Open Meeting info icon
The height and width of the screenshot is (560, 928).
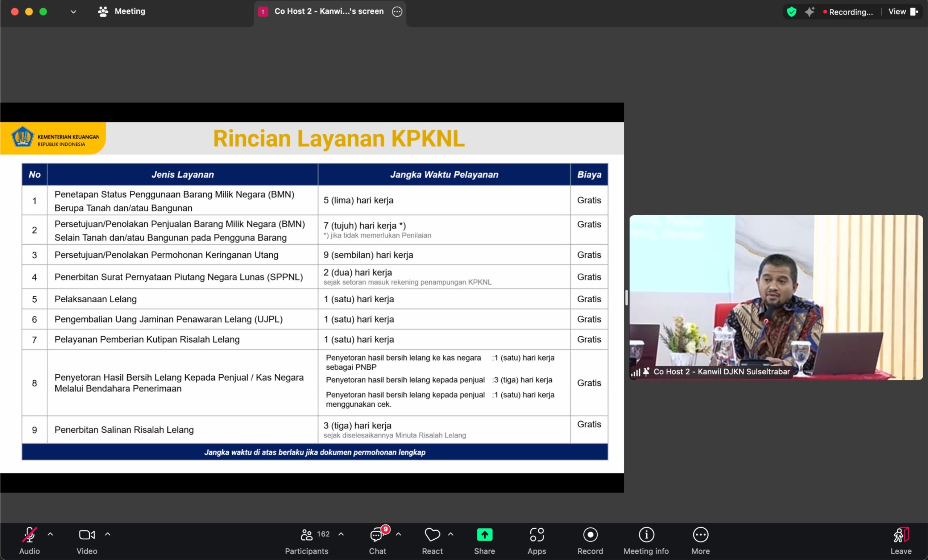click(x=646, y=535)
